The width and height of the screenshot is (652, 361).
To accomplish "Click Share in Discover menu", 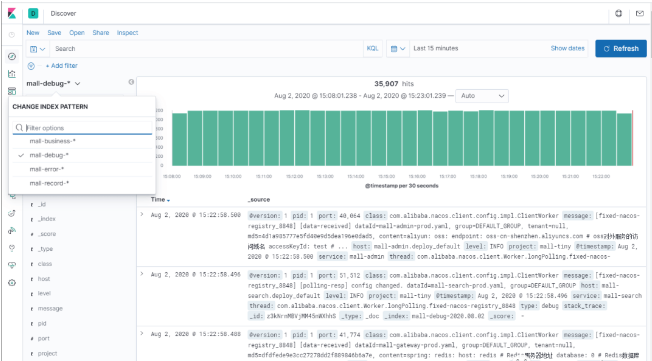I will click(x=101, y=32).
